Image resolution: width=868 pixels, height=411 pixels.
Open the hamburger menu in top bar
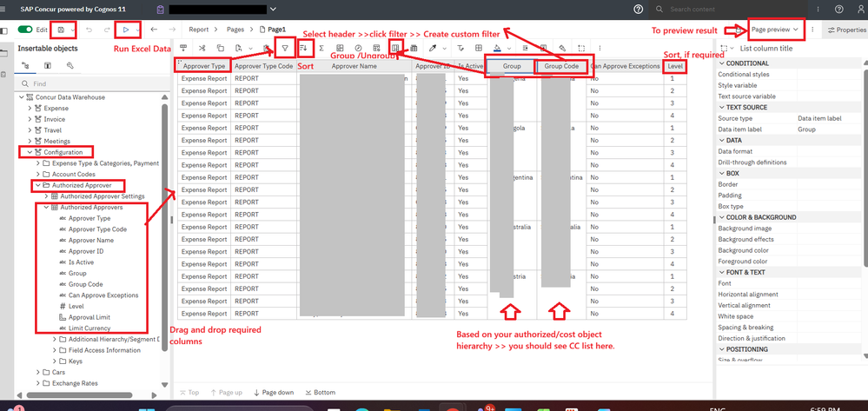3,9
